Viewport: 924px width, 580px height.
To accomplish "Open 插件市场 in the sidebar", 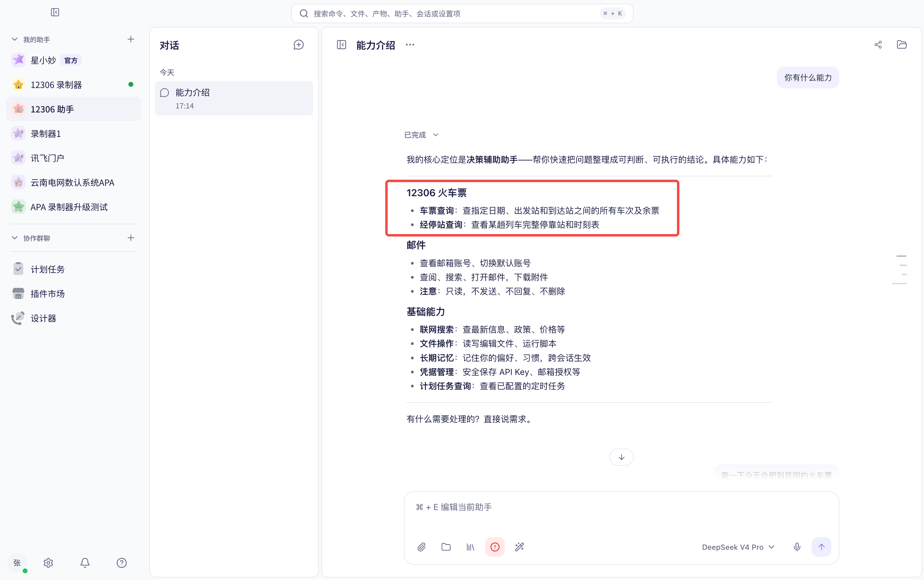I will coord(73,294).
